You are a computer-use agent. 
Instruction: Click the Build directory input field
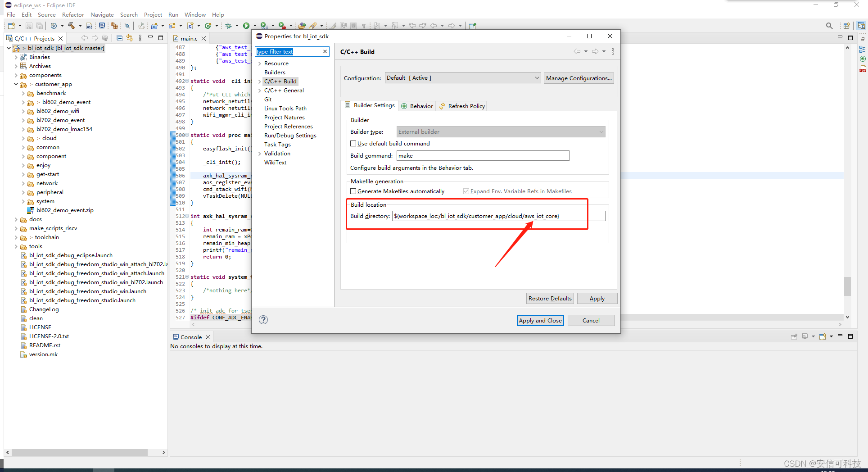coord(499,216)
